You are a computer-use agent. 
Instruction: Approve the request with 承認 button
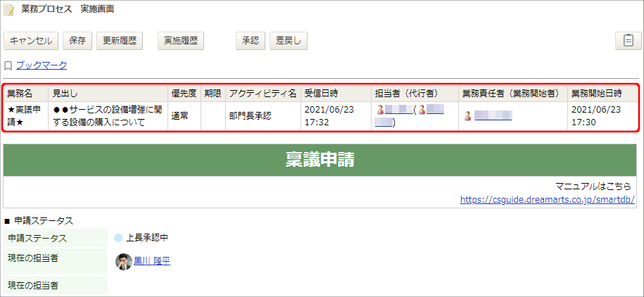coord(251,41)
